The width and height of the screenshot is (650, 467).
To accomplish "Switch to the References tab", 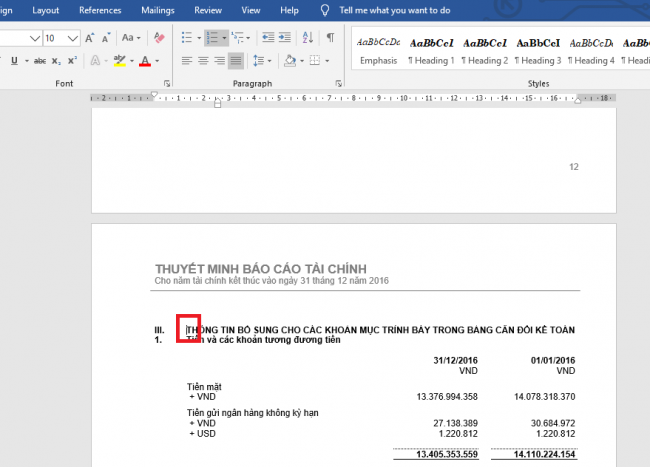I will click(x=100, y=10).
